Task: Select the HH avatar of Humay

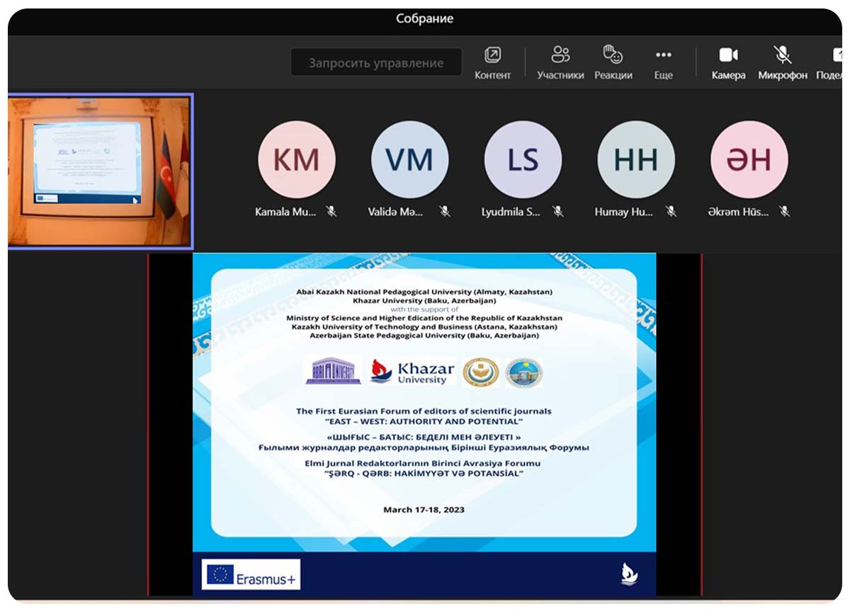Action: [x=636, y=160]
